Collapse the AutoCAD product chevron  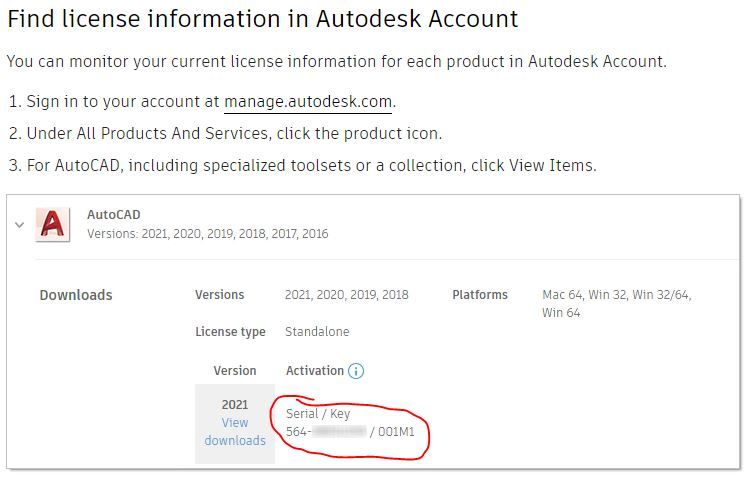coord(20,224)
